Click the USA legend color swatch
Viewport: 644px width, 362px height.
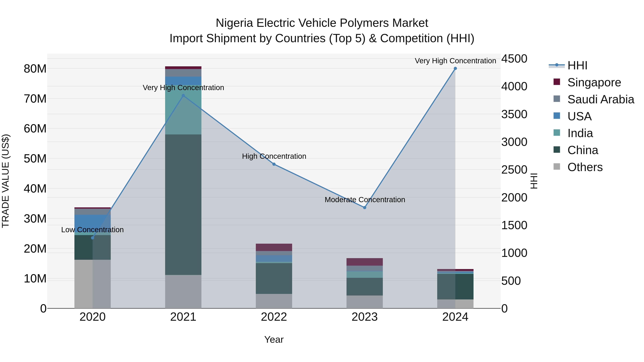[x=557, y=116]
